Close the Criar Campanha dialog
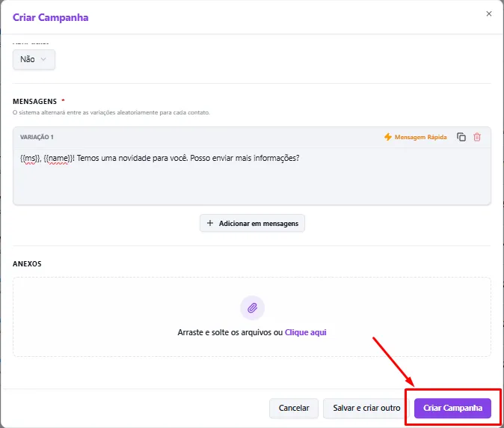 [489, 13]
